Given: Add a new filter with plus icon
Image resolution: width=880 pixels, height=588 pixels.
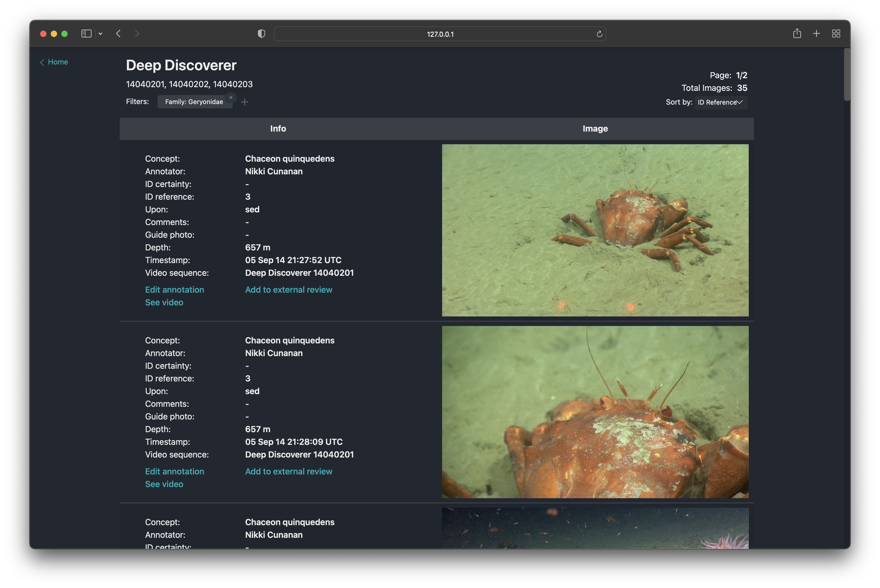Looking at the screenshot, I should click(x=244, y=102).
